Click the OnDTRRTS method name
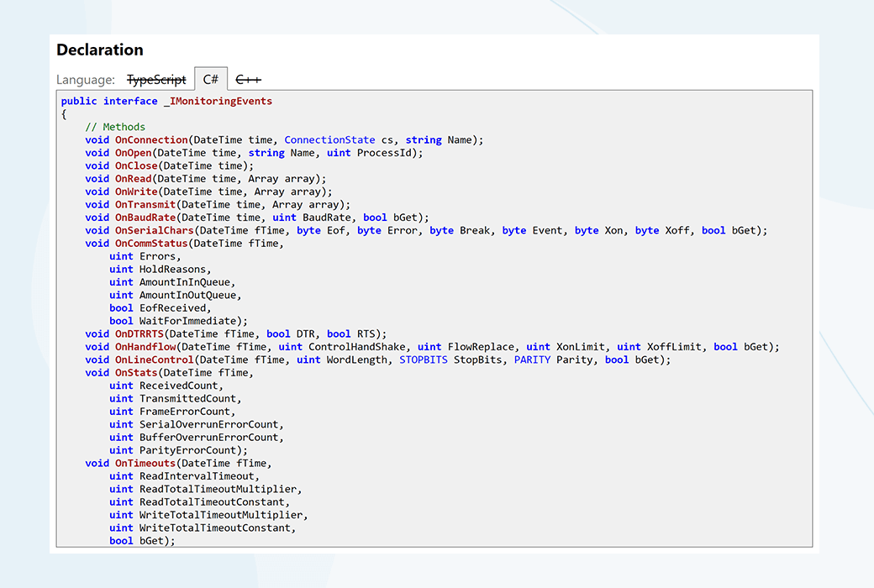The image size is (874, 588). pyautogui.click(x=139, y=333)
